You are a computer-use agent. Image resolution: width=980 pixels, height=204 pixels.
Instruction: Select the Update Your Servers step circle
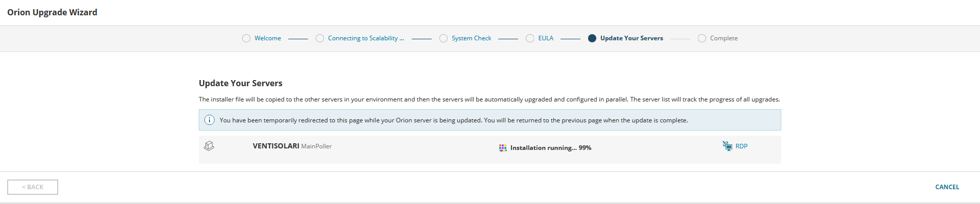click(x=592, y=38)
